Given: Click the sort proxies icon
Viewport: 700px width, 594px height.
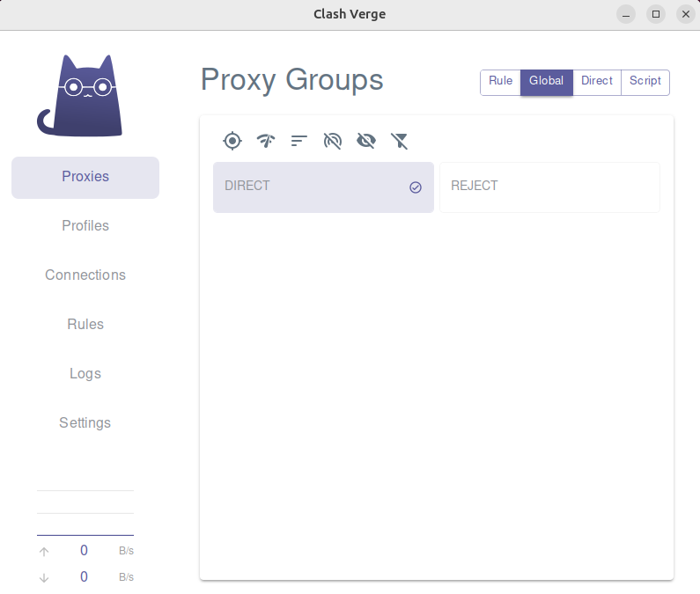Looking at the screenshot, I should (299, 141).
